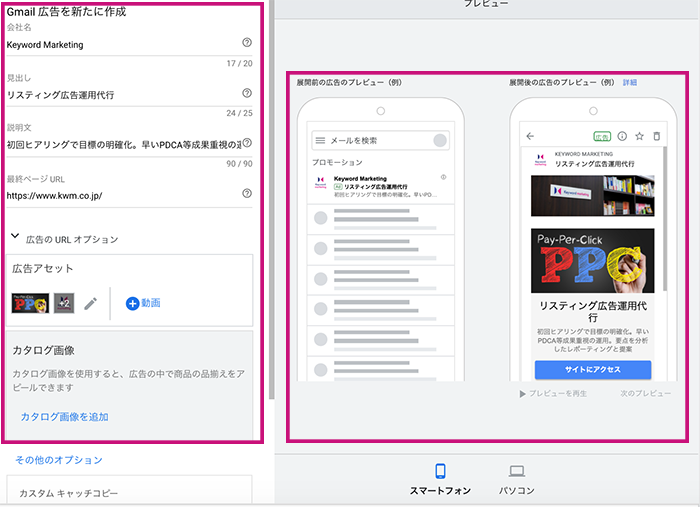Click カタログ画像 section heading
The width and height of the screenshot is (700, 507).
[43, 350]
